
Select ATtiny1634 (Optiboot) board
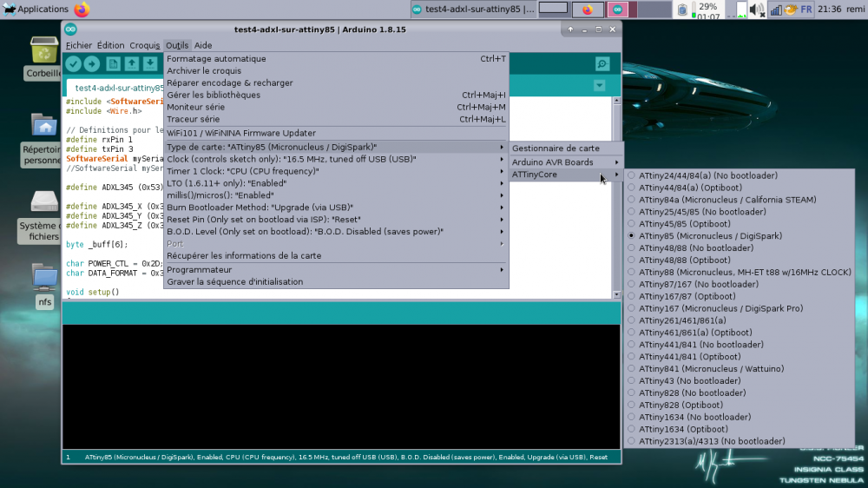pos(739,429)
